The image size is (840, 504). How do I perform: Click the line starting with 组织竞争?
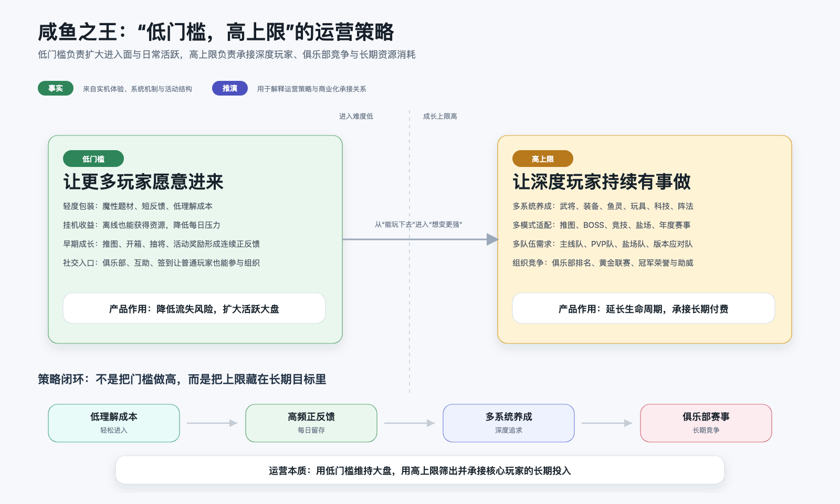click(603, 263)
